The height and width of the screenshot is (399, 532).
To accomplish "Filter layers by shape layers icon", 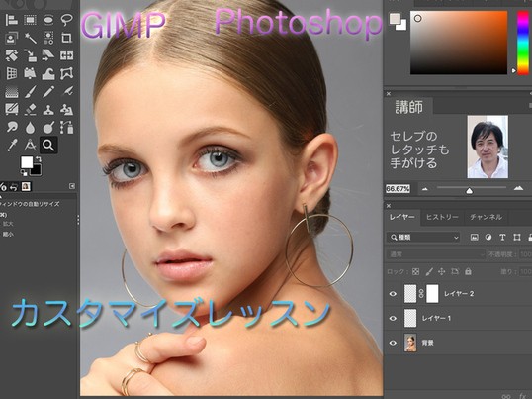I will pyautogui.click(x=517, y=238).
